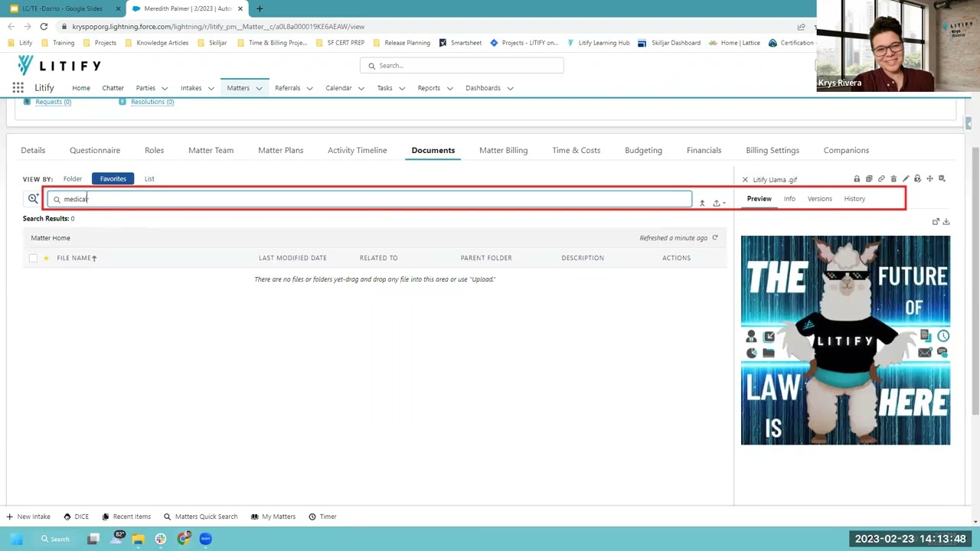The height and width of the screenshot is (551, 980).
Task: Open Windows Start menu
Action: pyautogui.click(x=17, y=539)
